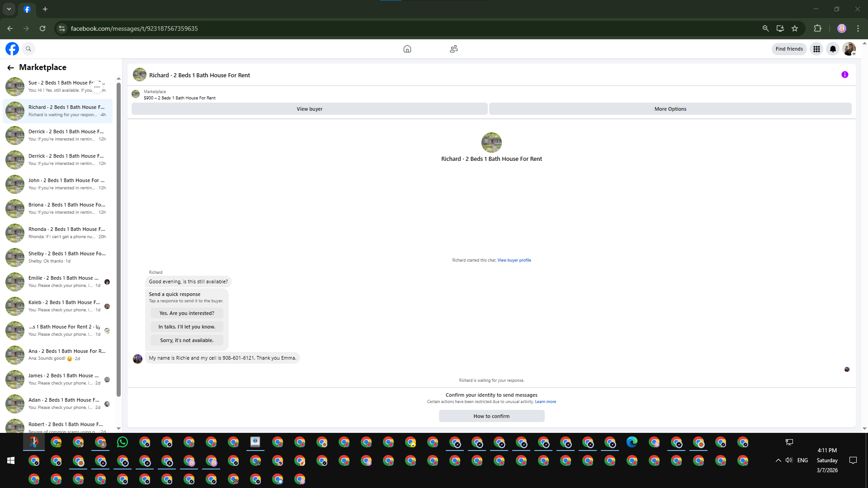Open Briona's conversation in the list
868x488 pixels.
click(58, 209)
